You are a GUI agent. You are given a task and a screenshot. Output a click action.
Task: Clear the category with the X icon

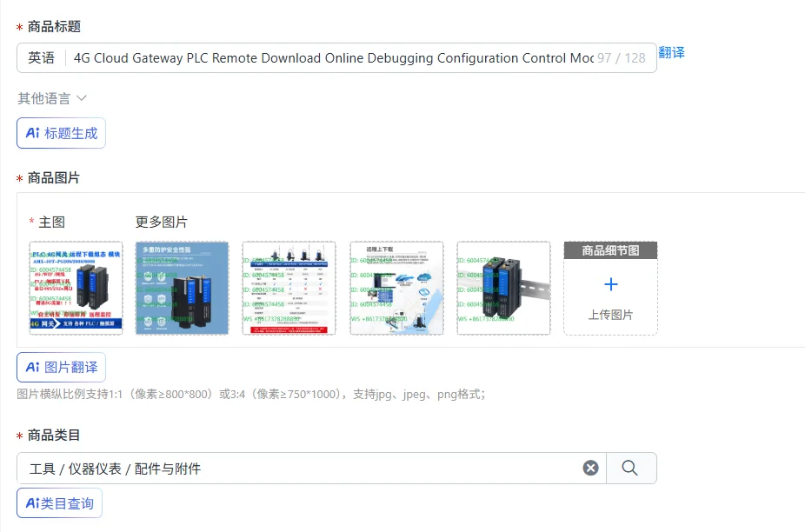(590, 468)
